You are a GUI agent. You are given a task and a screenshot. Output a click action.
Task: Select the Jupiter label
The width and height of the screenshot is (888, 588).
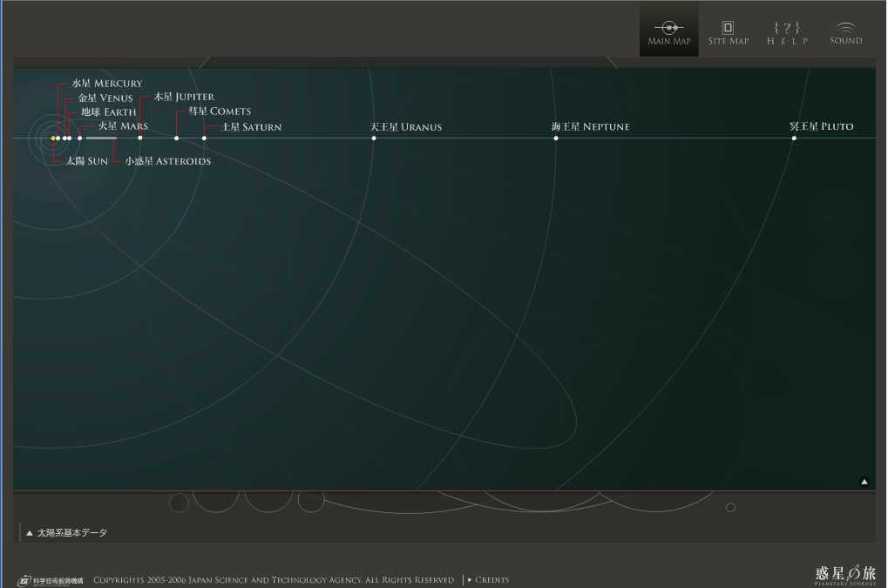pyautogui.click(x=184, y=97)
